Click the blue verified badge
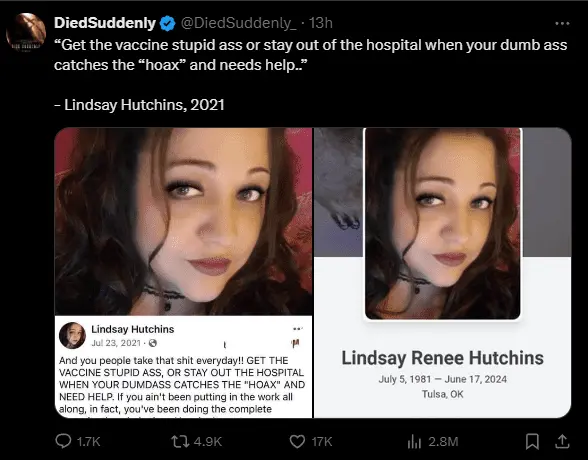This screenshot has width=588, height=460. pyautogui.click(x=167, y=23)
